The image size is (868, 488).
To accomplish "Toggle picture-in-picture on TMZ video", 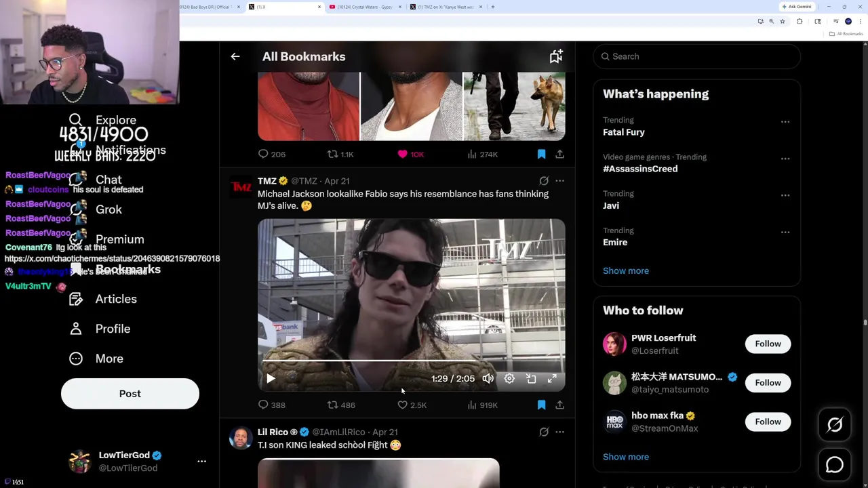I will pos(531,379).
